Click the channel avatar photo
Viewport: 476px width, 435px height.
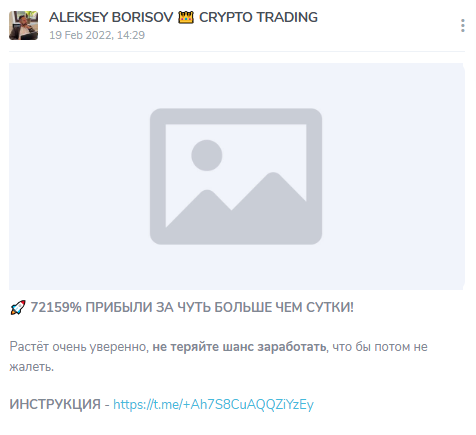[23, 26]
